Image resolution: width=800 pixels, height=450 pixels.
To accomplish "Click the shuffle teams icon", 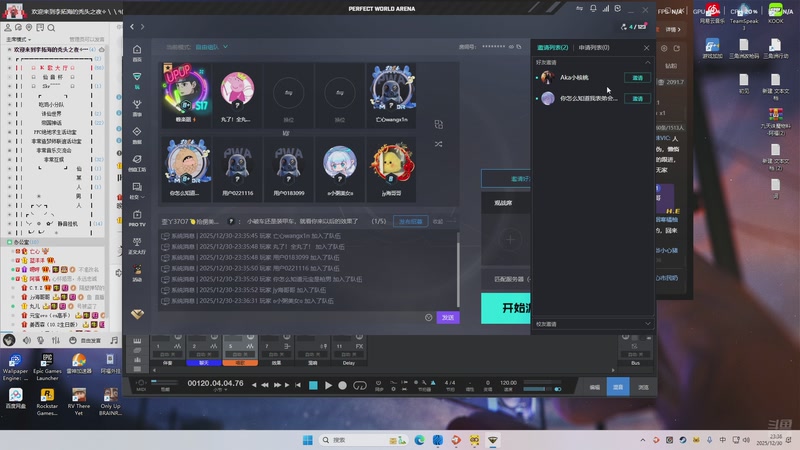I will pyautogui.click(x=438, y=144).
